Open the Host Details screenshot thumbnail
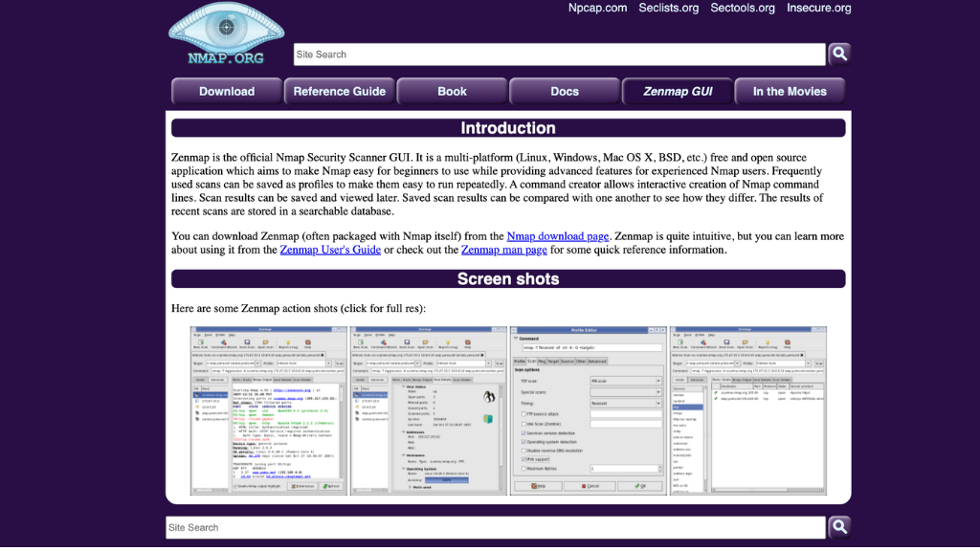The height and width of the screenshot is (551, 980). pyautogui.click(x=429, y=410)
